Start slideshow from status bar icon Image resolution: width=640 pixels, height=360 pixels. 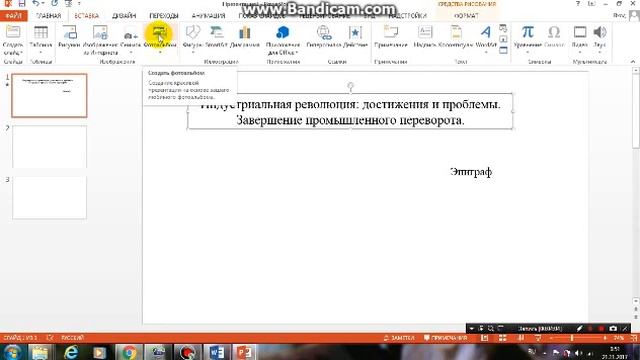coord(538,338)
